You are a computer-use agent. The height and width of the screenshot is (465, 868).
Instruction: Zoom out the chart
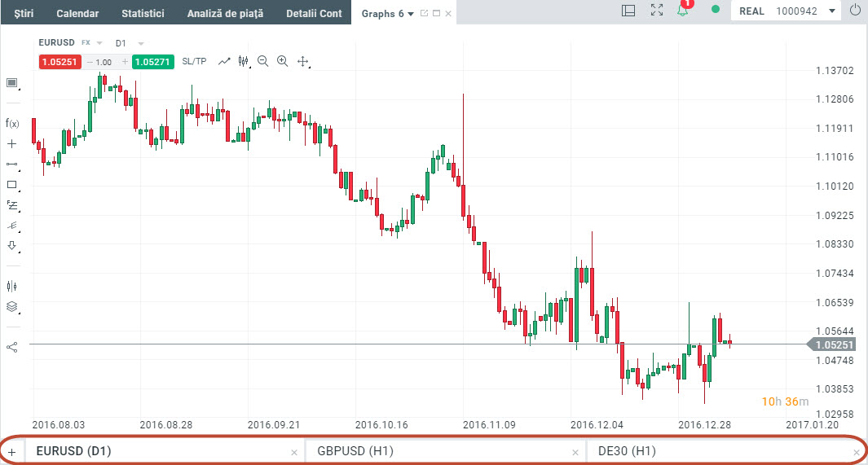pos(263,61)
